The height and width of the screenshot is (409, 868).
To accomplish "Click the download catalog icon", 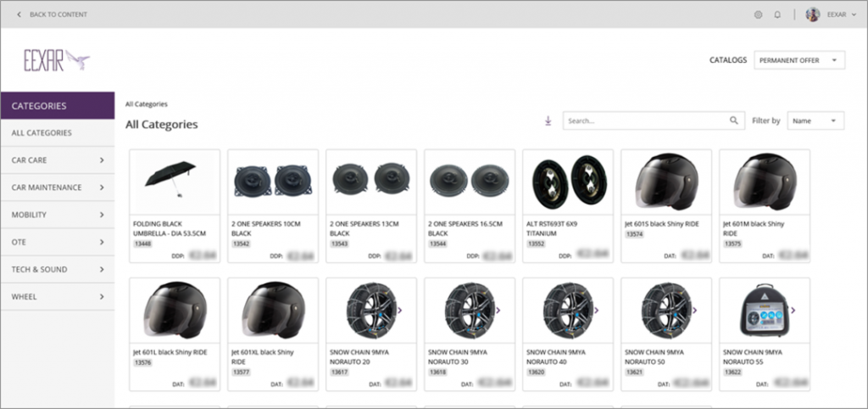I will [548, 120].
